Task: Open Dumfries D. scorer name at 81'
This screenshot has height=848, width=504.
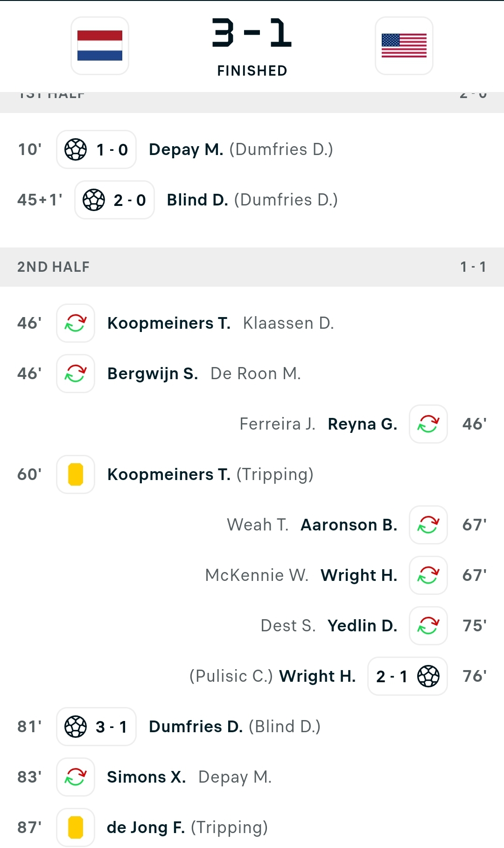Action: coord(196,727)
